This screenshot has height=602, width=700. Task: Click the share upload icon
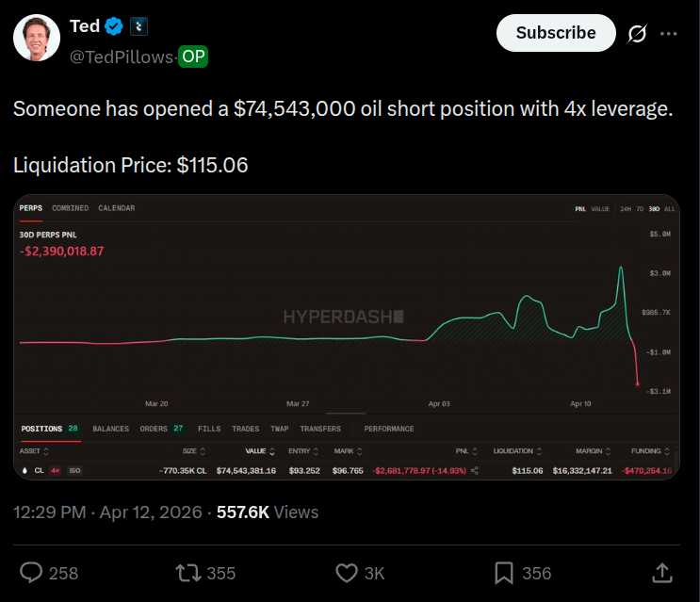coord(662,572)
